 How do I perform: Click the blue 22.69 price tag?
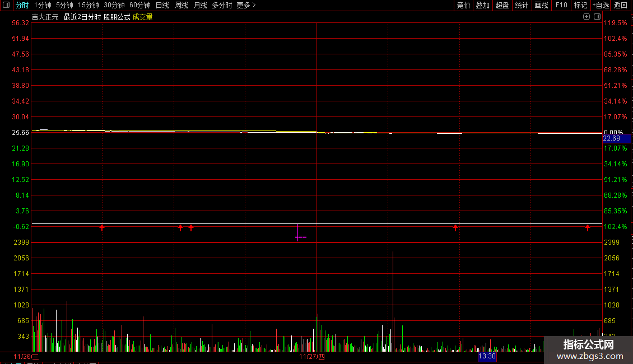pos(616,138)
